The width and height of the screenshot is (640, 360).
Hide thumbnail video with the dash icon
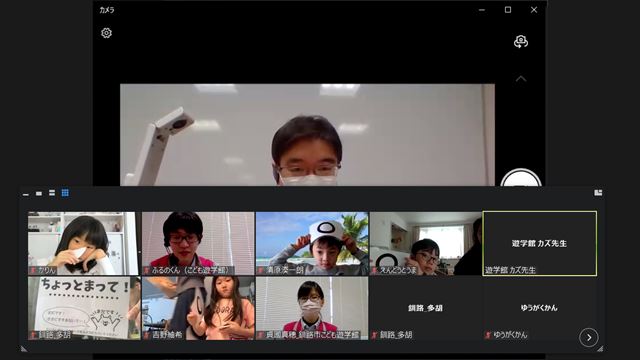26,194
